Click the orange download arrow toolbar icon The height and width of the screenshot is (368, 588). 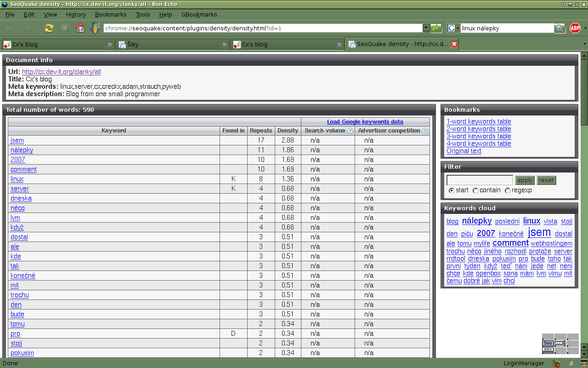95,28
